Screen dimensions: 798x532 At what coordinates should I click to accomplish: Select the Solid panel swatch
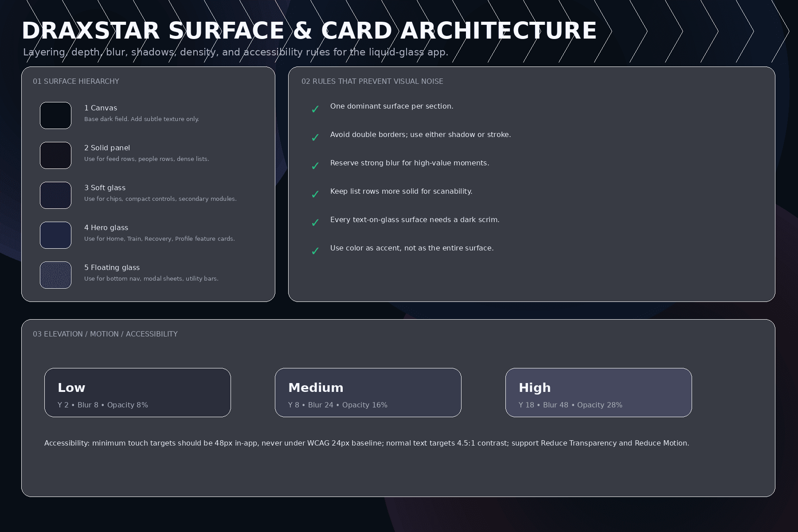[55, 155]
